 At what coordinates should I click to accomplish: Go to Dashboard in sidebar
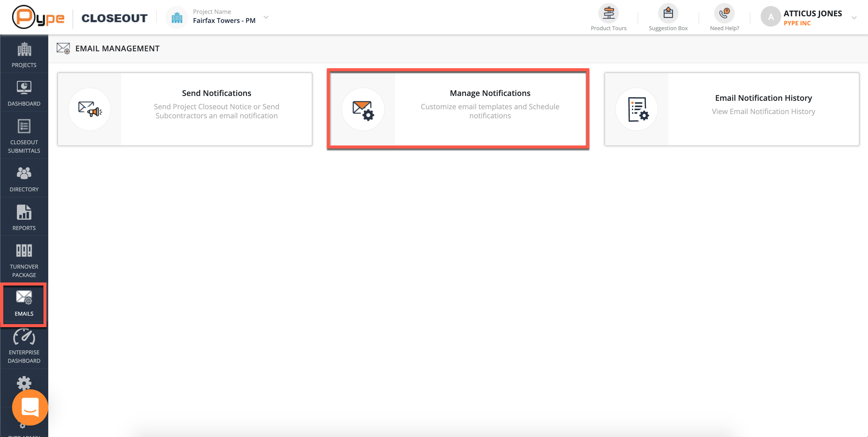pyautogui.click(x=24, y=93)
